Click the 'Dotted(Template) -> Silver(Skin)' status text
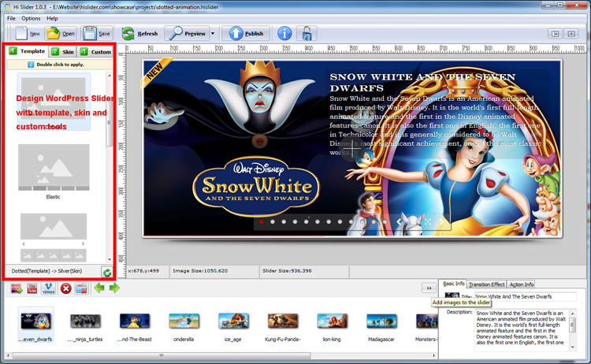The image size is (591, 364). coord(46,271)
